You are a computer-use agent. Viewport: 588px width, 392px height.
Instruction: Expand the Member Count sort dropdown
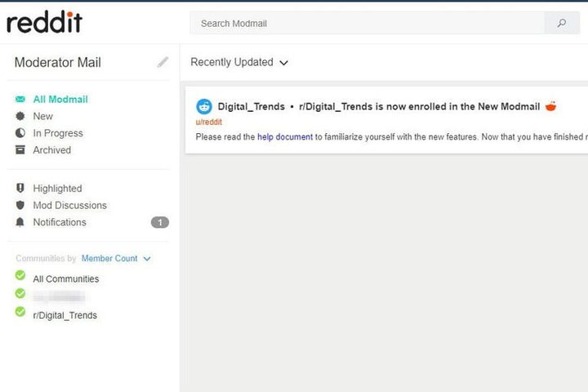click(x=115, y=259)
